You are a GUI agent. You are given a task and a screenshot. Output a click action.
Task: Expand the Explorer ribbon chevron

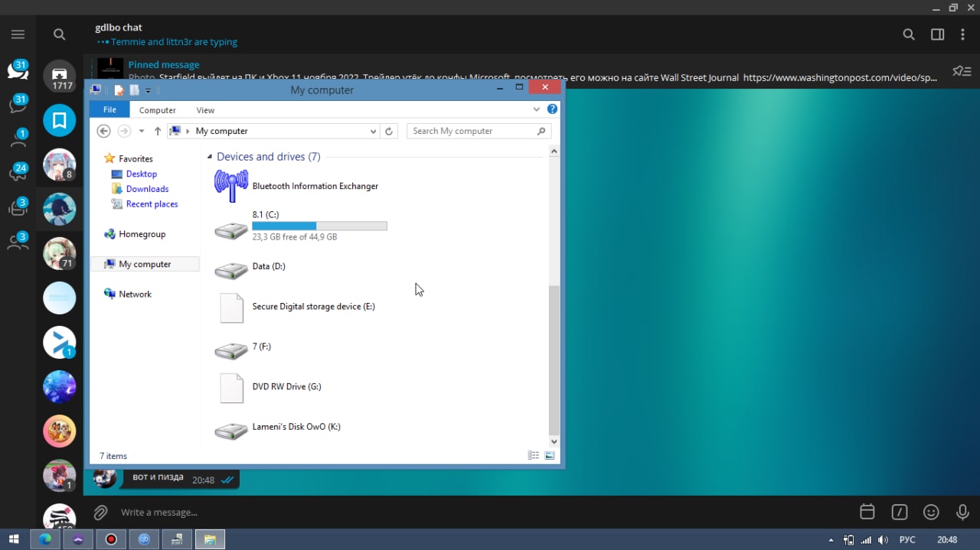click(x=537, y=109)
